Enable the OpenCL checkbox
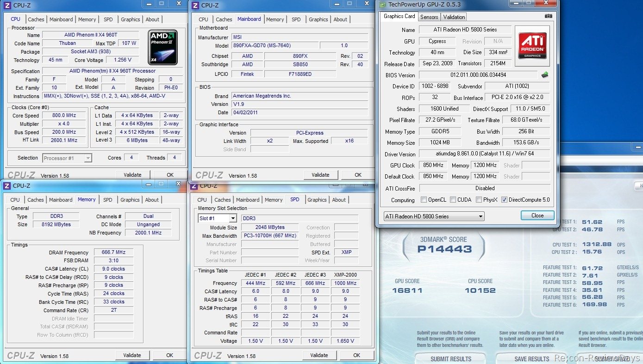 [x=424, y=200]
